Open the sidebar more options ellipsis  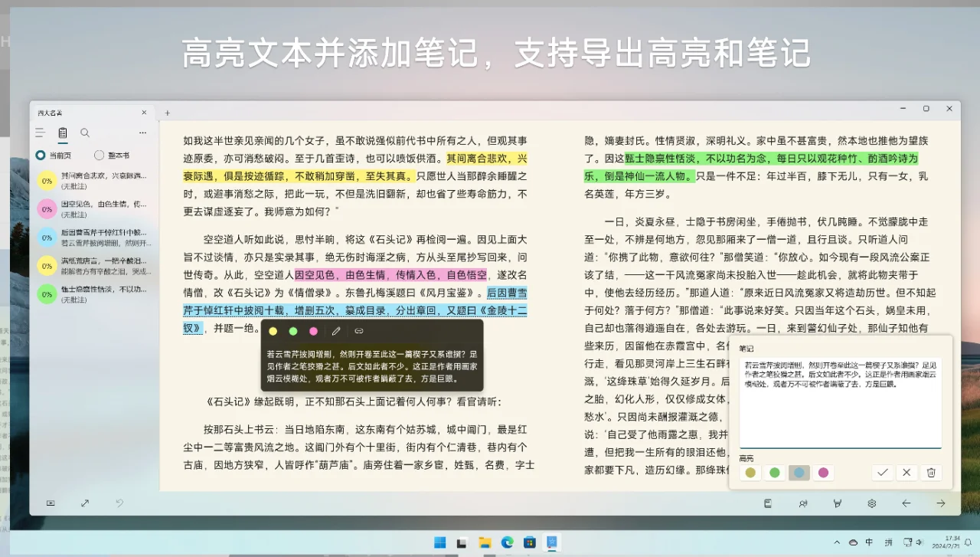point(142,133)
